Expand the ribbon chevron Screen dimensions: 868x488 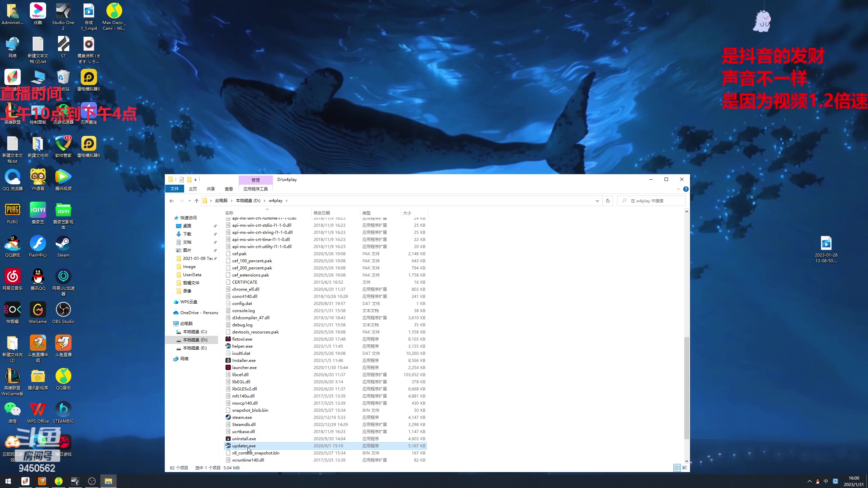(x=678, y=189)
